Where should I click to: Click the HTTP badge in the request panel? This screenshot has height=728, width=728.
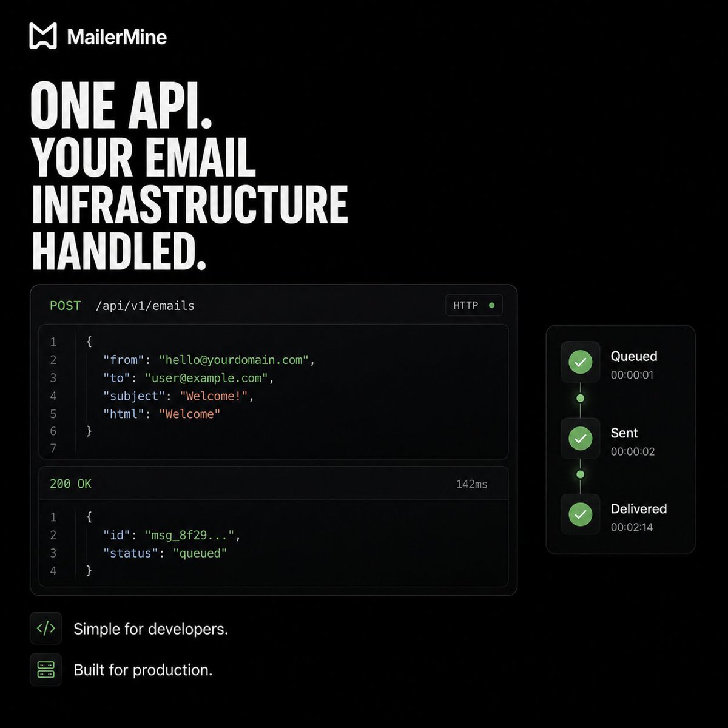[474, 305]
